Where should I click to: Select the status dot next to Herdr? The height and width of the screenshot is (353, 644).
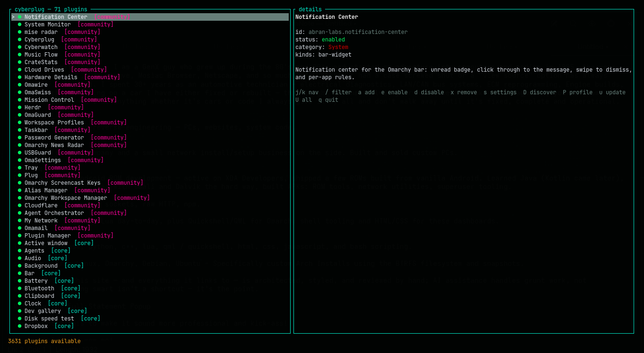(x=20, y=107)
